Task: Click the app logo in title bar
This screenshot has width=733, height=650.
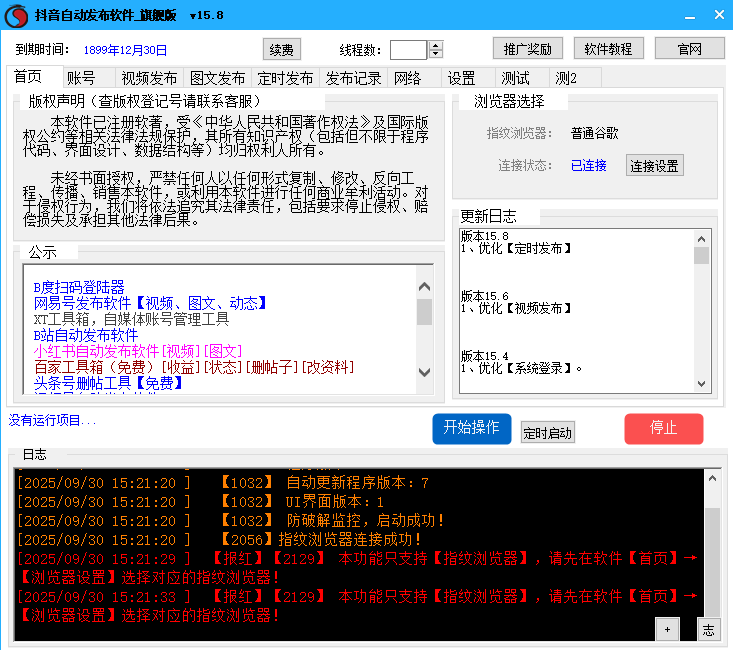Action: 16,15
